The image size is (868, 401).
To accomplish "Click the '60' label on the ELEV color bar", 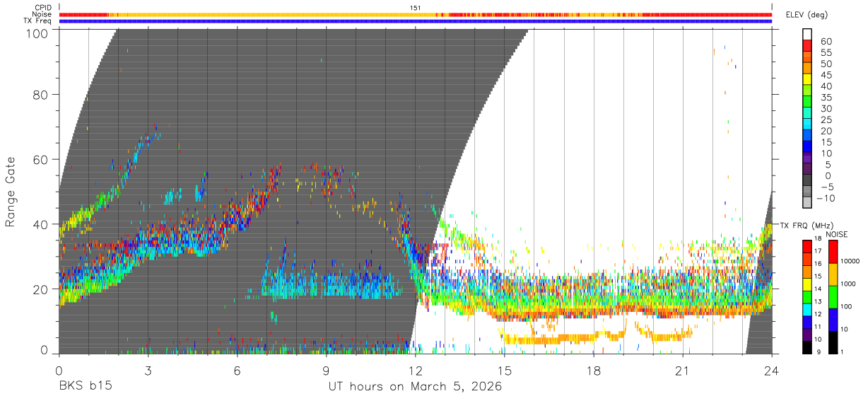I will coord(825,41).
